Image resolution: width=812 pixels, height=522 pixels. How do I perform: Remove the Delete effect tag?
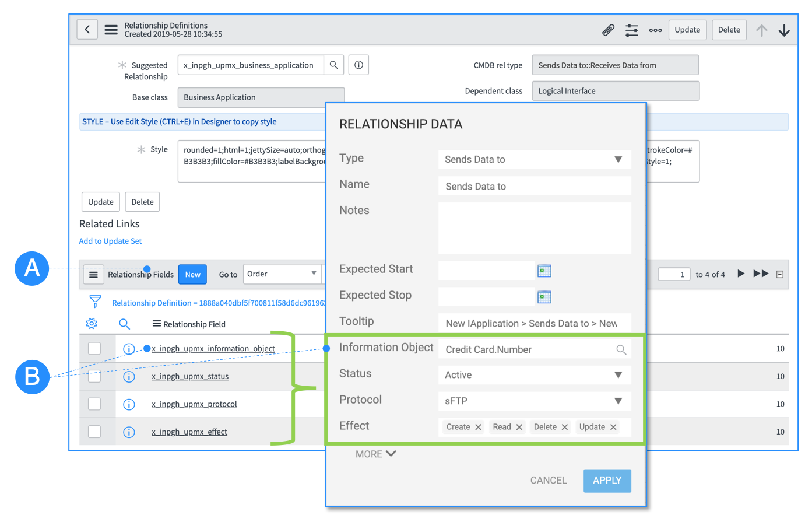[564, 427]
